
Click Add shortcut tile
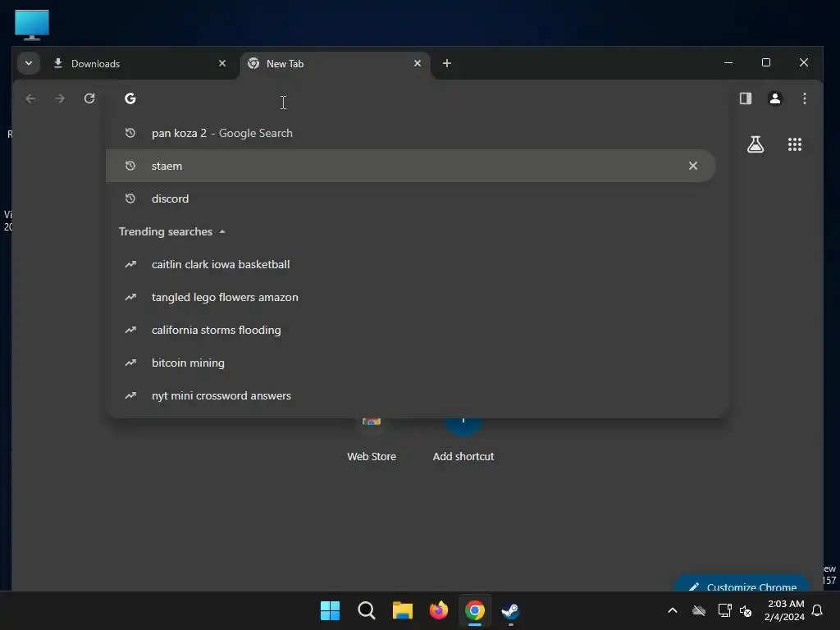[463, 440]
